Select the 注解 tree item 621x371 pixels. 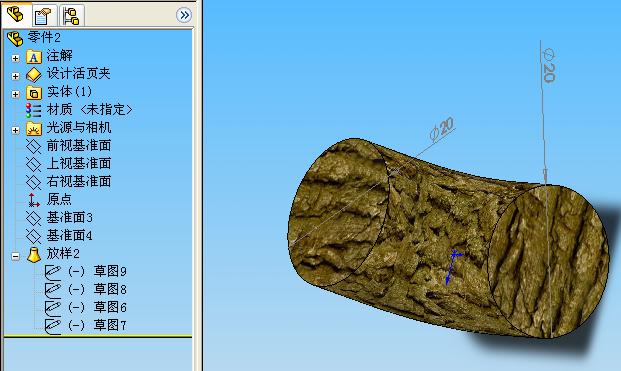(59, 55)
